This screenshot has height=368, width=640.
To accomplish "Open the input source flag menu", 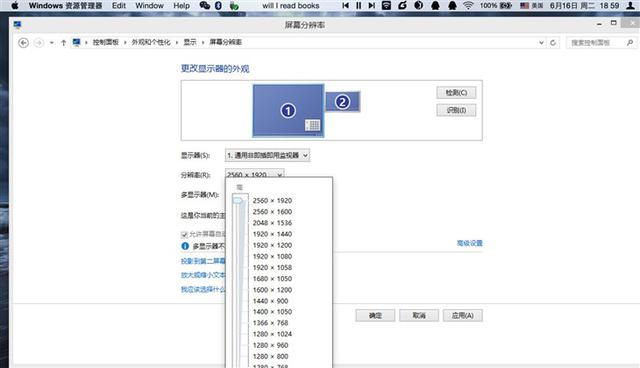I will [x=524, y=6].
